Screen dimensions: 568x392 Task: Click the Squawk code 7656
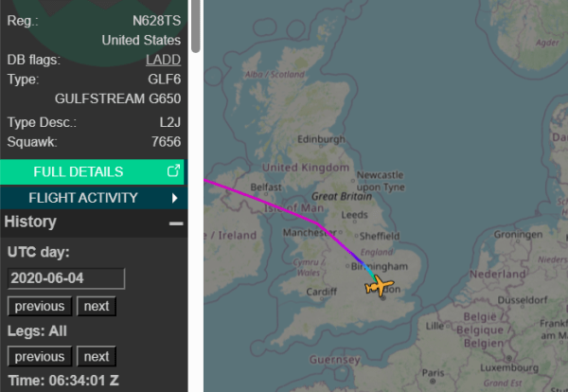pyautogui.click(x=166, y=142)
